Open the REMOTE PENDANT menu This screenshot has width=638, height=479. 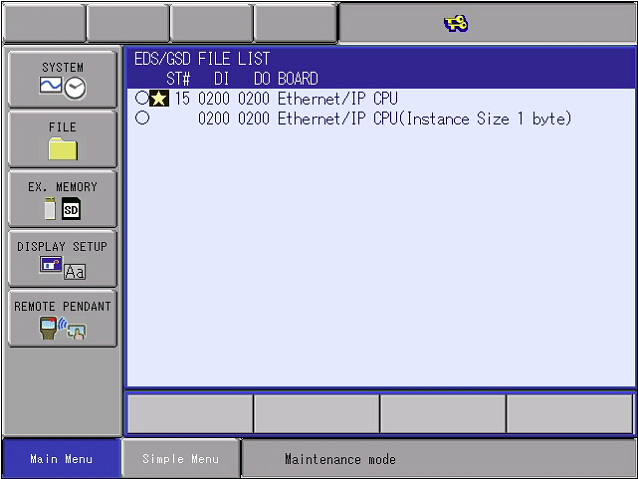click(63, 318)
